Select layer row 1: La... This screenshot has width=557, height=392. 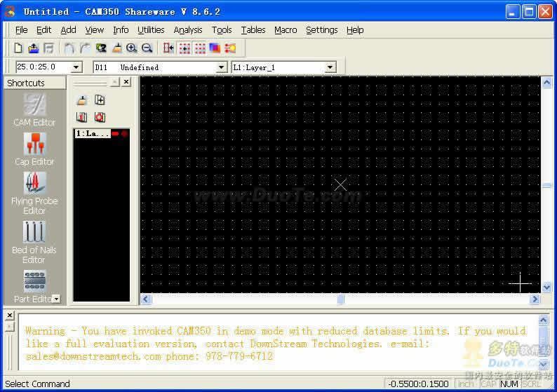93,133
